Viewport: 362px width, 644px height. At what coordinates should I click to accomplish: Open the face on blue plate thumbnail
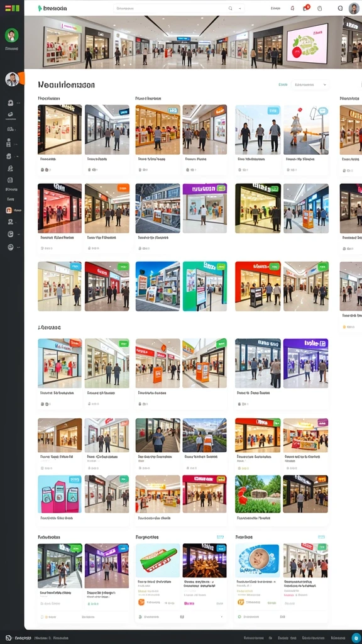(x=258, y=560)
